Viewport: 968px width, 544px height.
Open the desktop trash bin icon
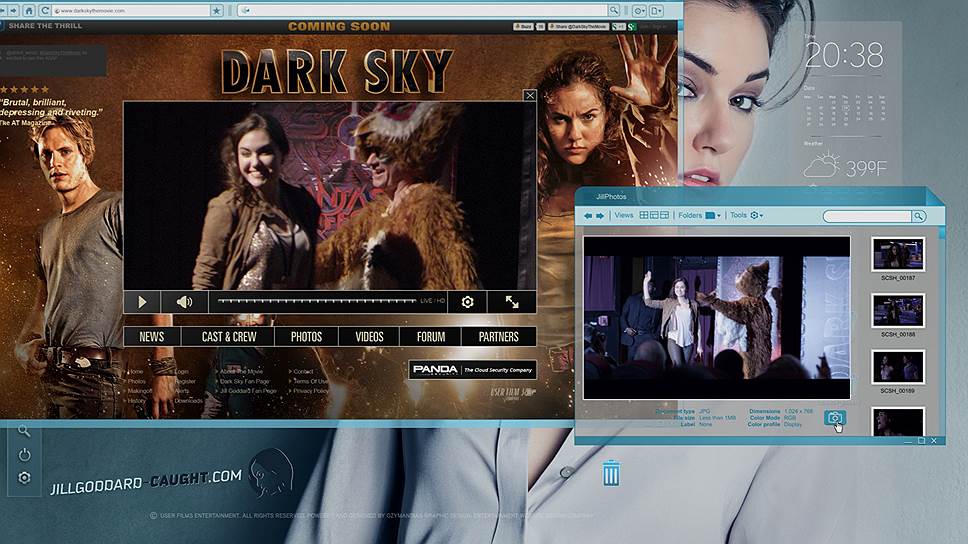[611, 472]
